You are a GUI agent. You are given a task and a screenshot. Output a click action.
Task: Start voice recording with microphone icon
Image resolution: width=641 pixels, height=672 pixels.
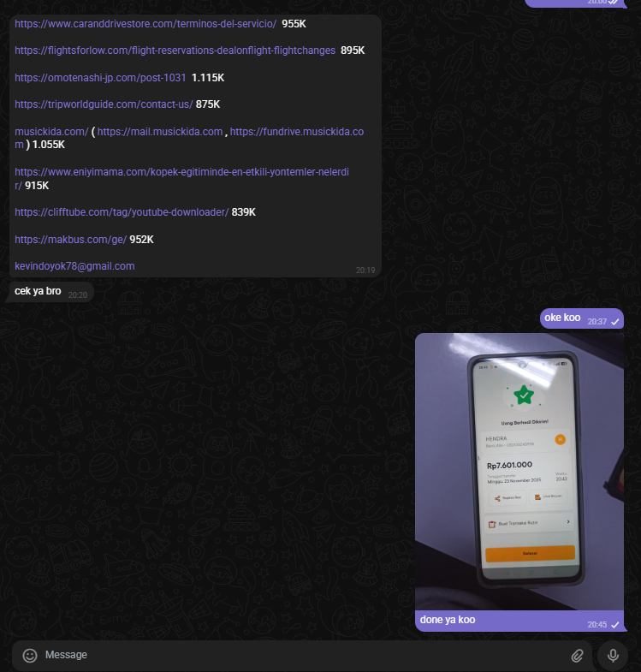point(613,655)
